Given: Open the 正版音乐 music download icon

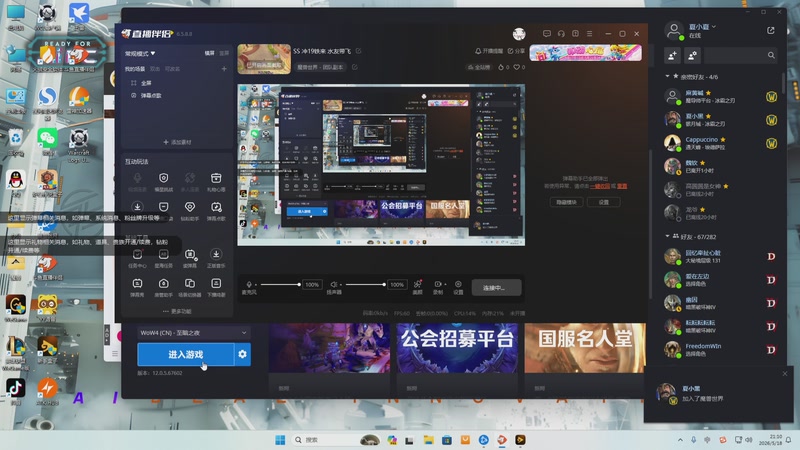Looking at the screenshot, I should pyautogui.click(x=216, y=254).
